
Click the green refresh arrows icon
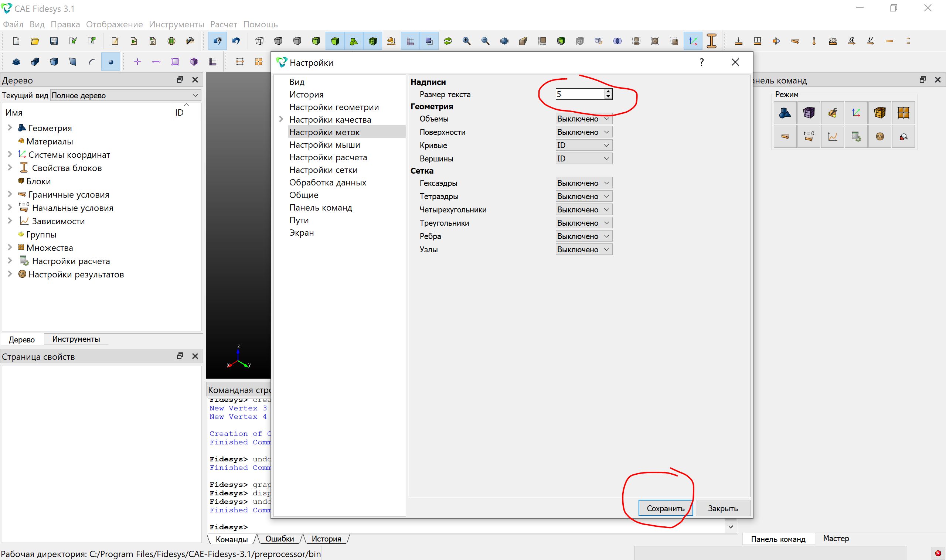448,41
